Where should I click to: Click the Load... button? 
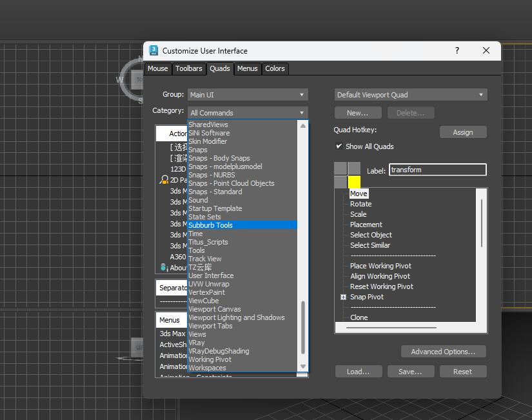[x=359, y=372]
